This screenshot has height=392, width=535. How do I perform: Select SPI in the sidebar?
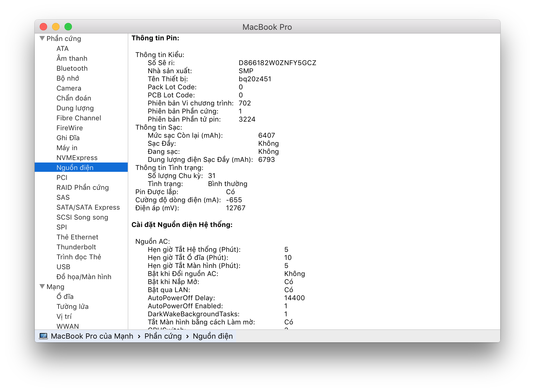tap(62, 227)
